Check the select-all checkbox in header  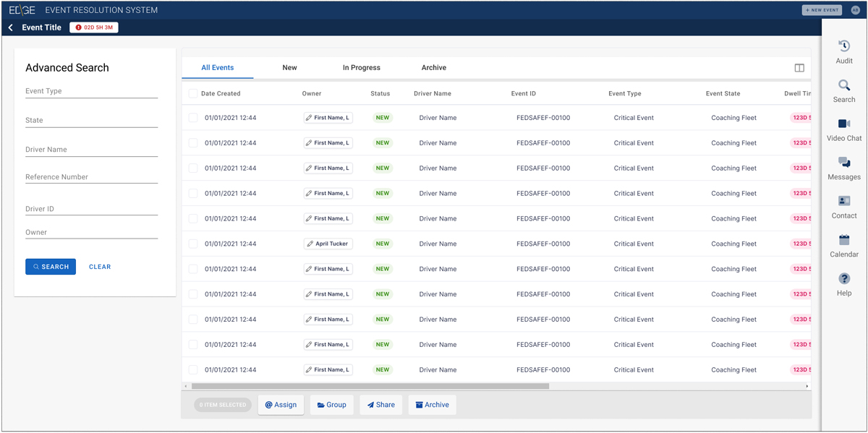(x=193, y=93)
